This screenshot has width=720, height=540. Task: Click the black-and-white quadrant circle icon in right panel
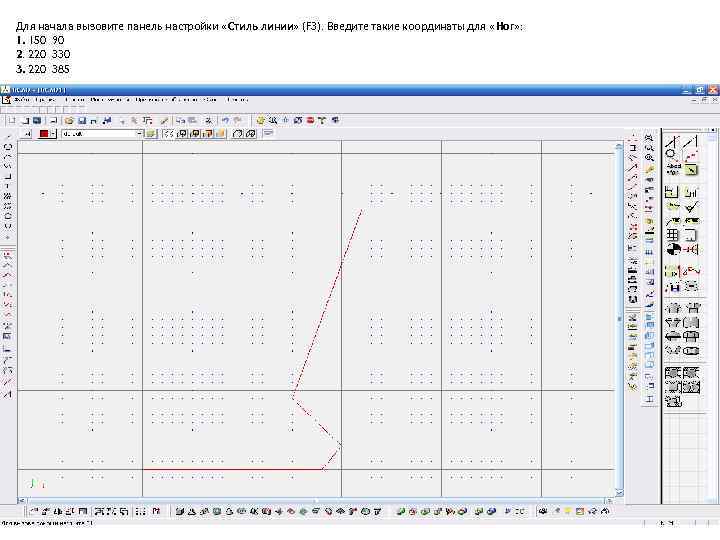673,249
